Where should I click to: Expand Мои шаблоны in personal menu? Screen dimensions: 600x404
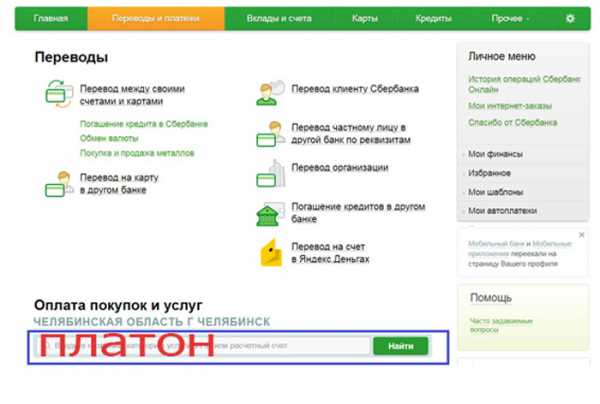point(495,192)
